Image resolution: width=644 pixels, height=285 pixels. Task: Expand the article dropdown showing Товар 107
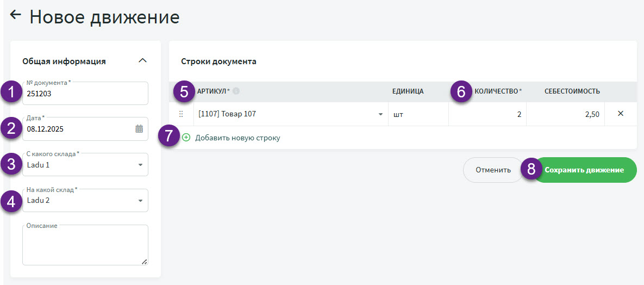point(380,114)
